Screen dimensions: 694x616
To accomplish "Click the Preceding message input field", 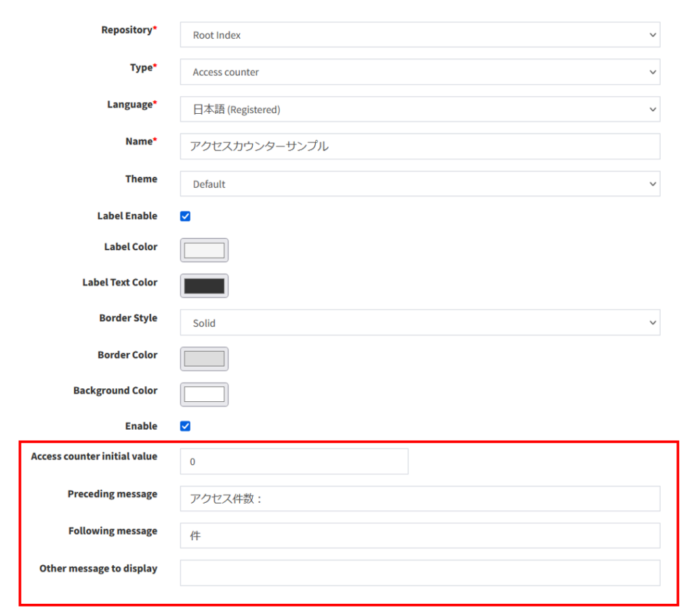I will pos(420,499).
